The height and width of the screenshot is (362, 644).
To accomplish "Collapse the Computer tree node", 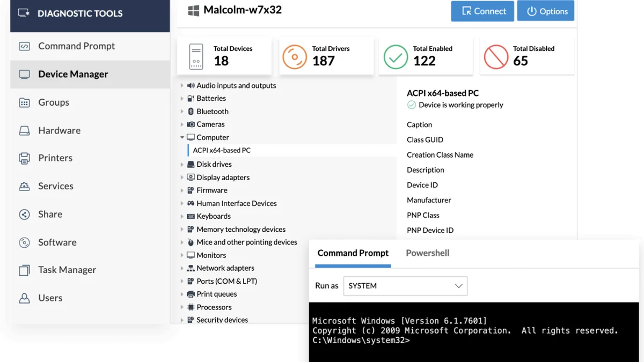I will [x=182, y=138].
